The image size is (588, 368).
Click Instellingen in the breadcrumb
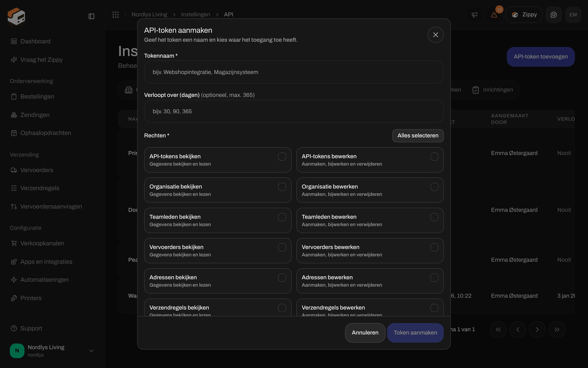click(195, 15)
